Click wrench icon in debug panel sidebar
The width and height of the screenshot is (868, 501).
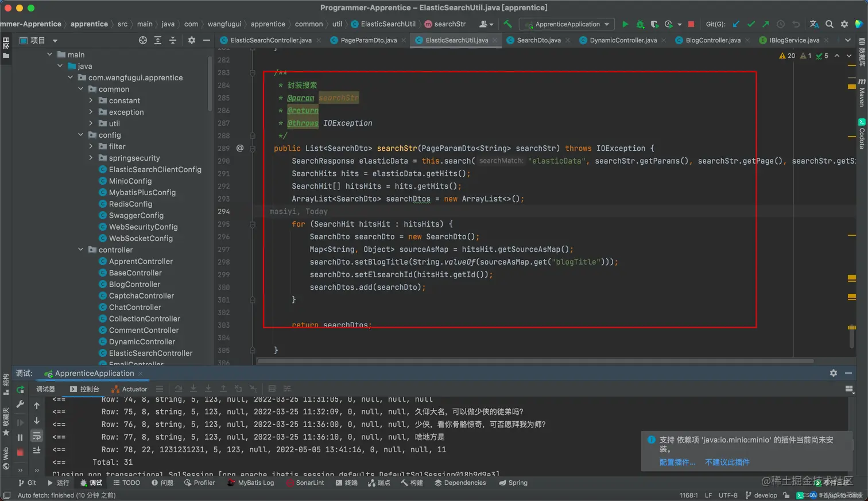[x=20, y=405]
